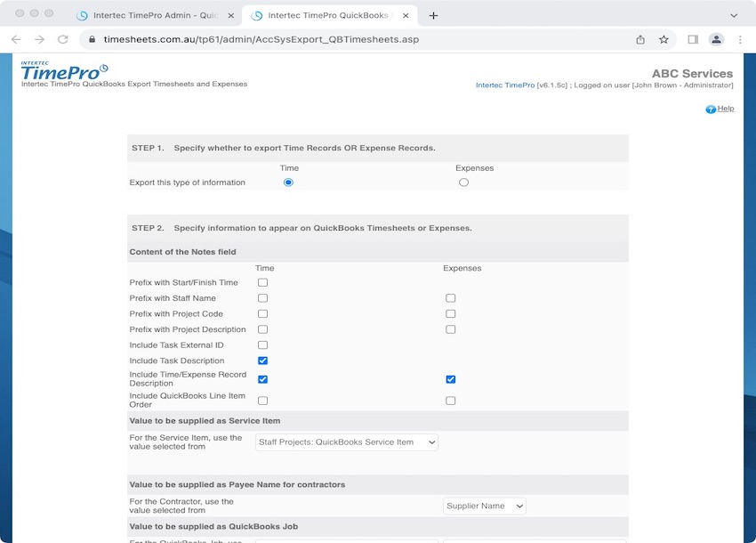Screen dimensions: 756x543
Task: Click 'Value to be supplied as Payee Name' header
Action: click(x=237, y=484)
